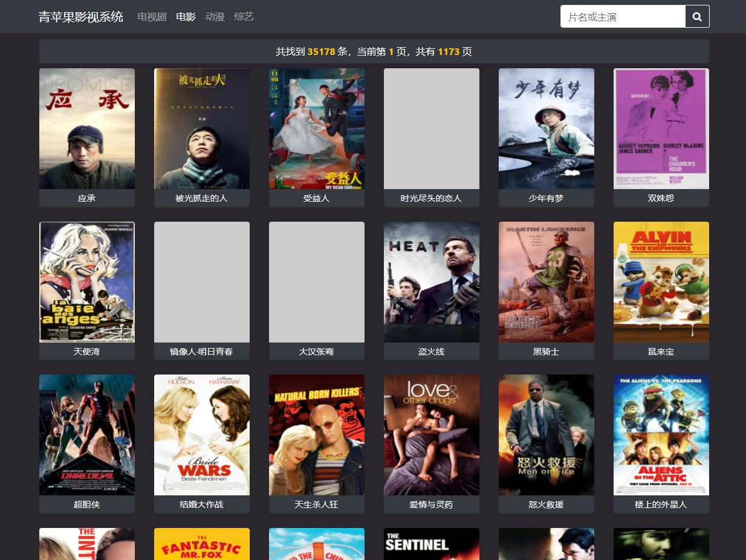Click the 被光抓走的人 title text
746x560 pixels.
(x=202, y=198)
